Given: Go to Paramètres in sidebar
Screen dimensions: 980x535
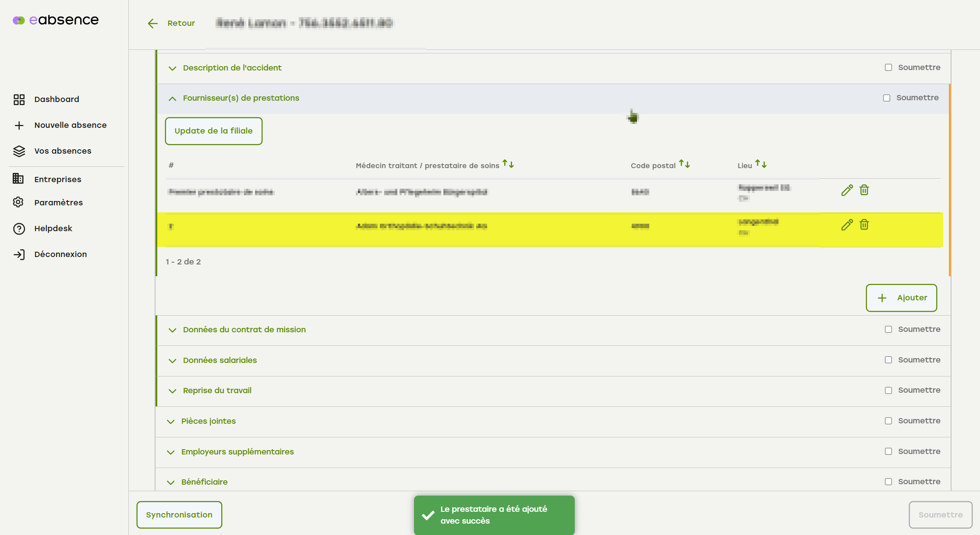Looking at the screenshot, I should coord(58,203).
